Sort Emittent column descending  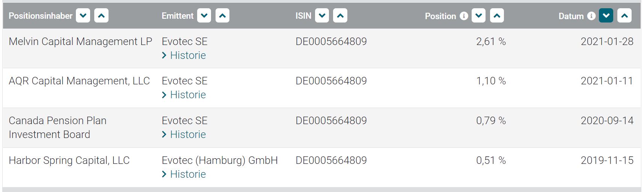coord(204,16)
